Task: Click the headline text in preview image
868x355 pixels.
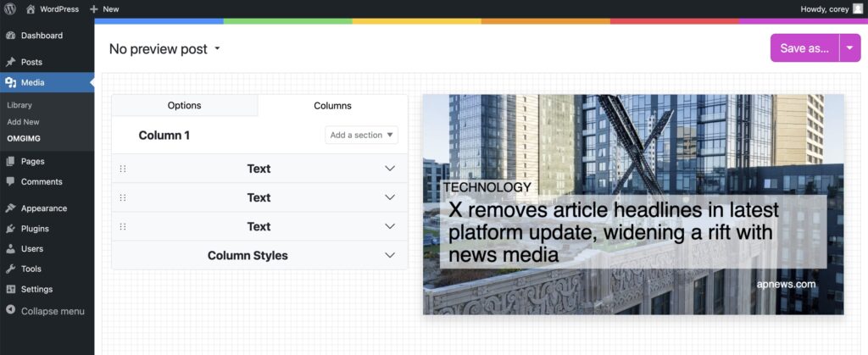Action: tap(614, 231)
